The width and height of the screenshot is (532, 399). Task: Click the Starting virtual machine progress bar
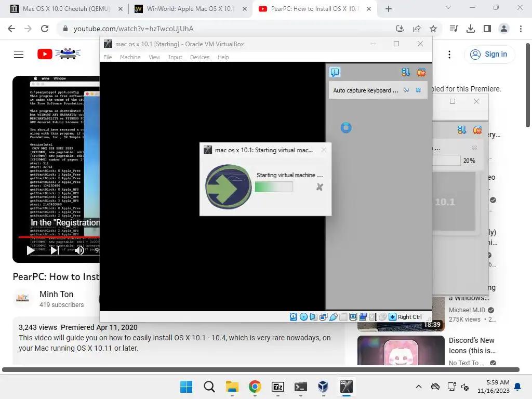[273, 187]
